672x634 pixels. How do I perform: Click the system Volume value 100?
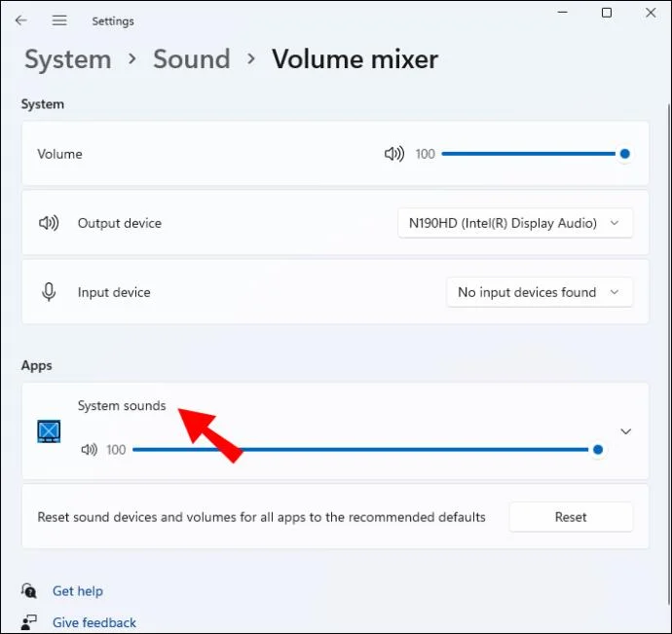426,154
